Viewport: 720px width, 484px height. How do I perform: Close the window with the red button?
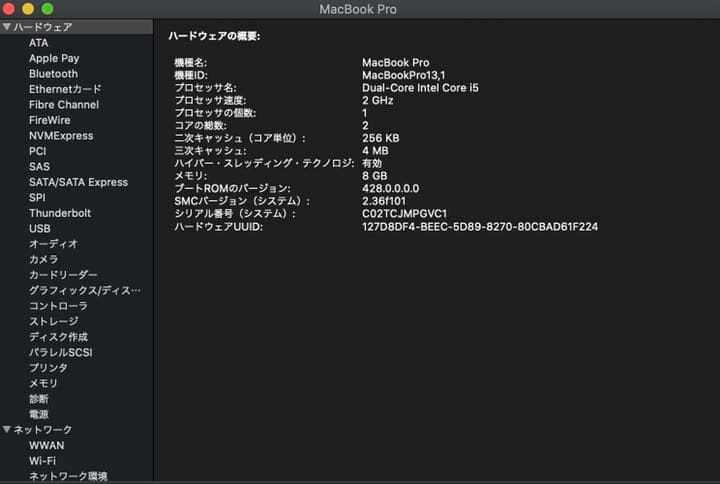9,9
